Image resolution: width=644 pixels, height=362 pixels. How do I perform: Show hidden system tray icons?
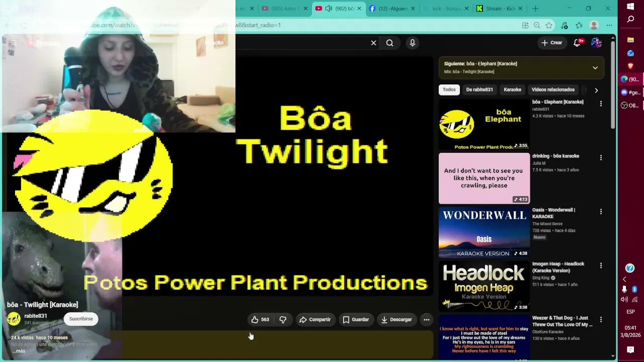(624, 280)
